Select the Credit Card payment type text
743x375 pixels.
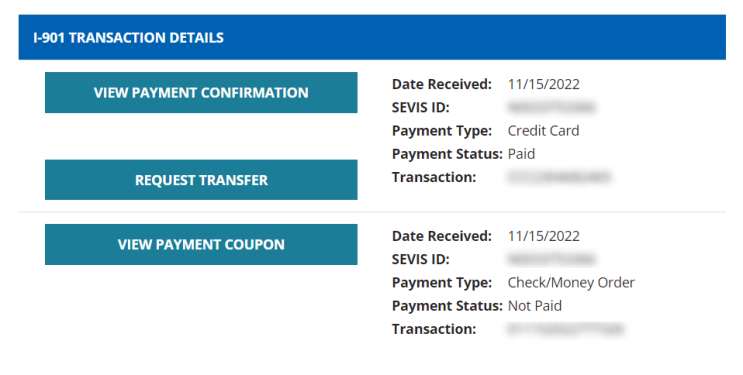[543, 131]
